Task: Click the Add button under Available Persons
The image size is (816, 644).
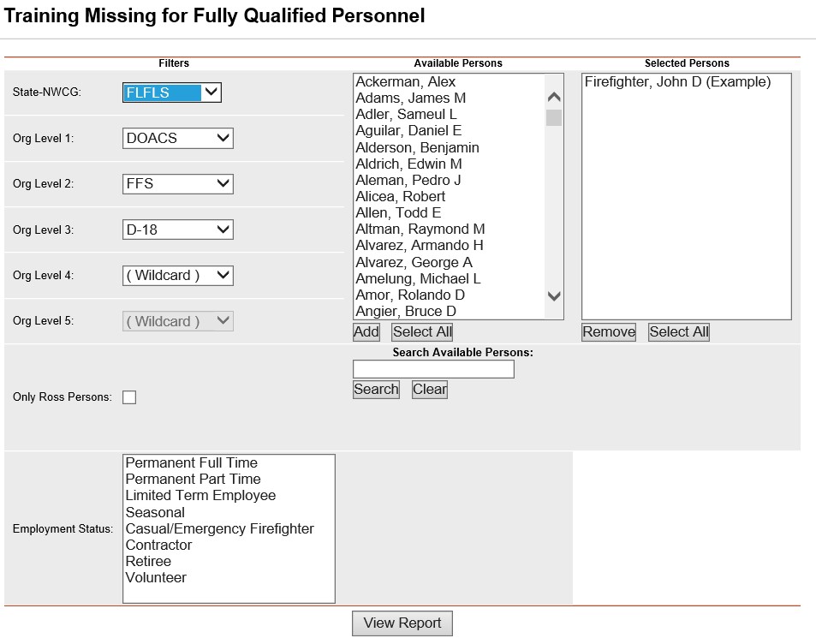Action: click(366, 332)
